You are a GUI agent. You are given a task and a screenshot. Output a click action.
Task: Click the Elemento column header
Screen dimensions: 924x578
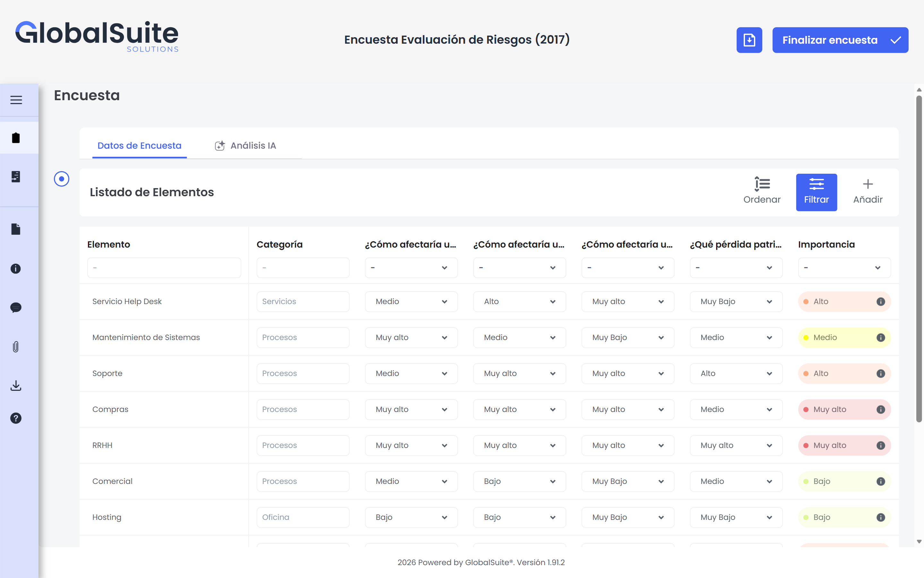(108, 244)
